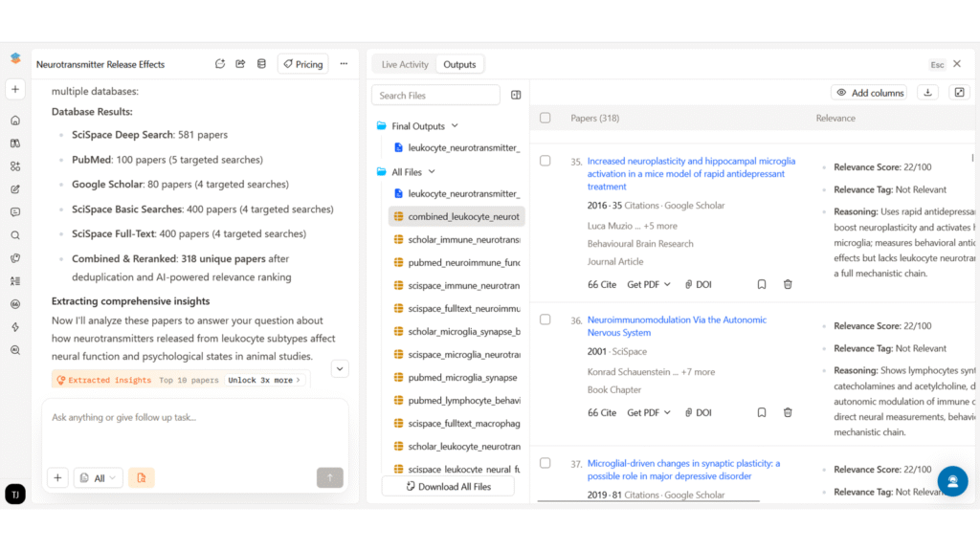The image size is (980, 551).
Task: Click the three-dot more options menu
Action: [344, 64]
